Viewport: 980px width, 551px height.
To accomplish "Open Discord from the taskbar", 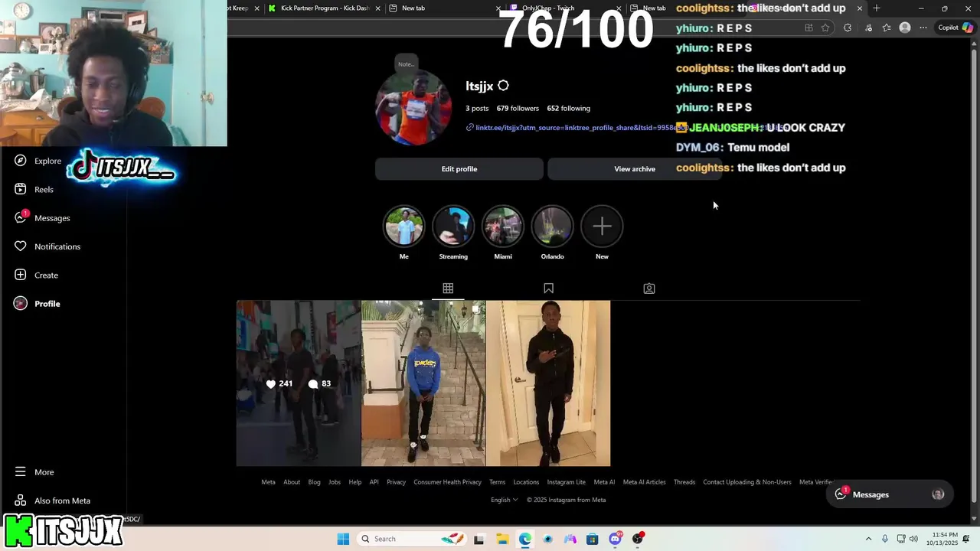I will (615, 539).
